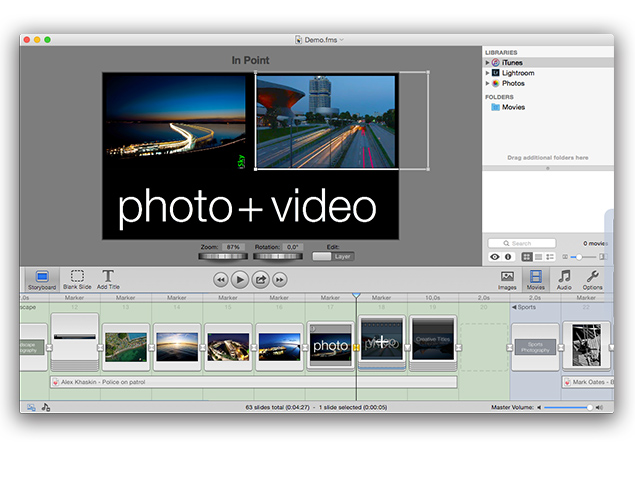Select slide 17 'photo' thumbnail

[330, 345]
